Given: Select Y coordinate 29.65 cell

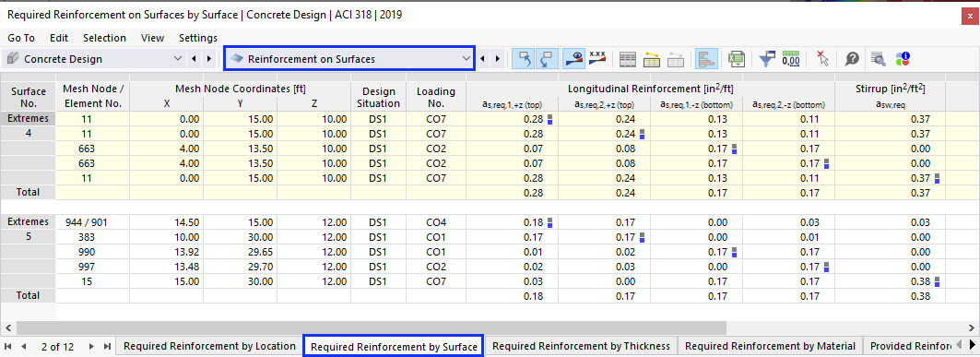Looking at the screenshot, I should 240,251.
